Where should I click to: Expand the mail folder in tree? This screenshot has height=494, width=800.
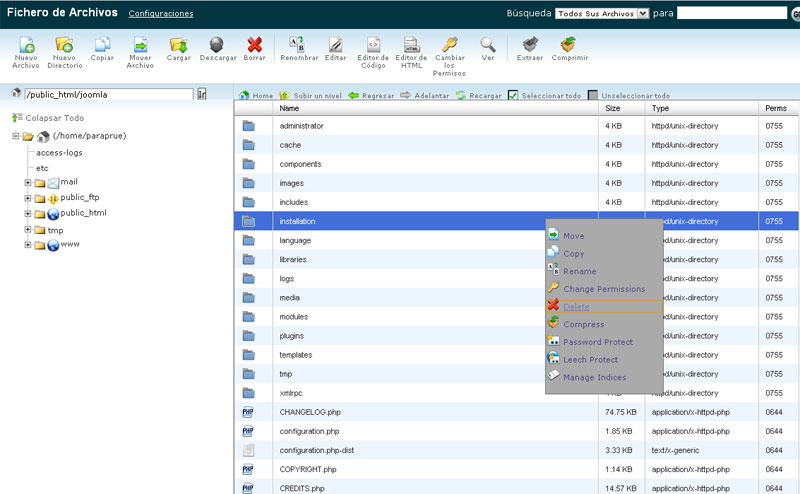click(28, 183)
